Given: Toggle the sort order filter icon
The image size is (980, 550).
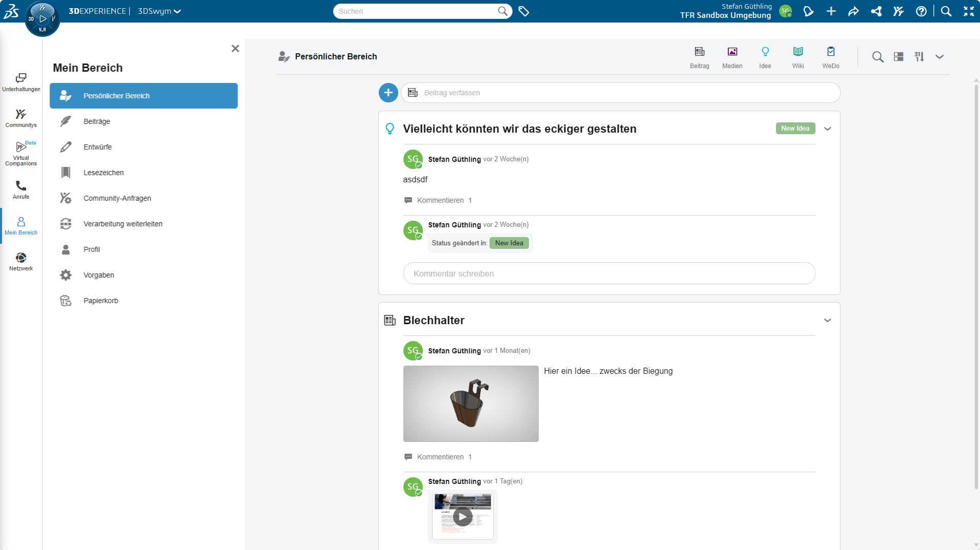Looking at the screenshot, I should 919,57.
